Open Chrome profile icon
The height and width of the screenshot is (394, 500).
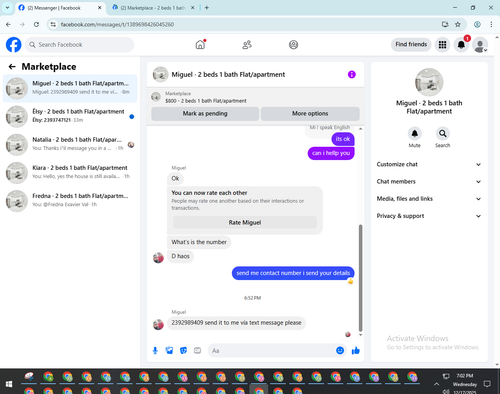477,24
